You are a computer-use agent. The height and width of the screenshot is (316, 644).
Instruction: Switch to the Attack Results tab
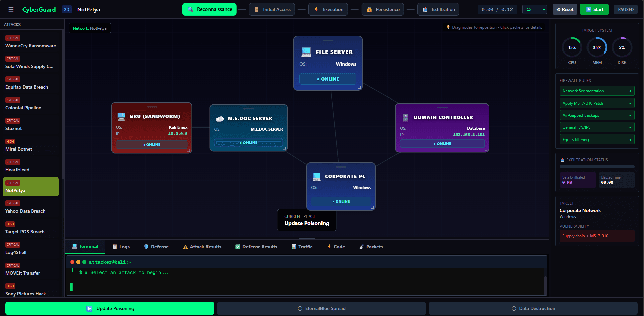[x=202, y=247]
